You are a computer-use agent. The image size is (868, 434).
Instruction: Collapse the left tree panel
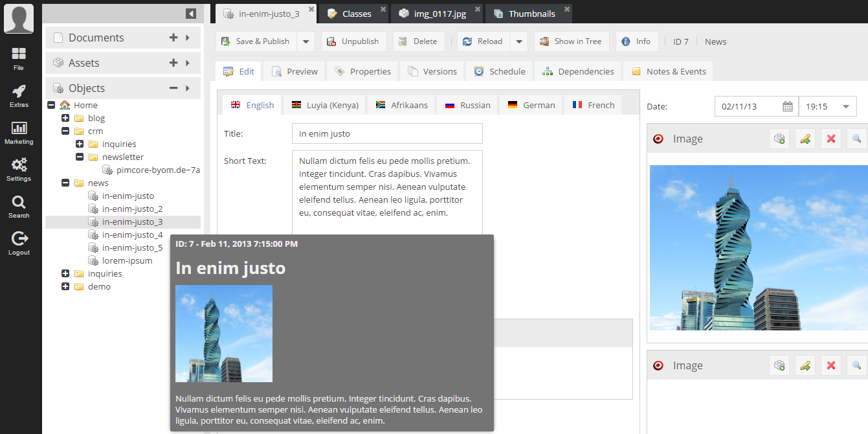point(190,14)
